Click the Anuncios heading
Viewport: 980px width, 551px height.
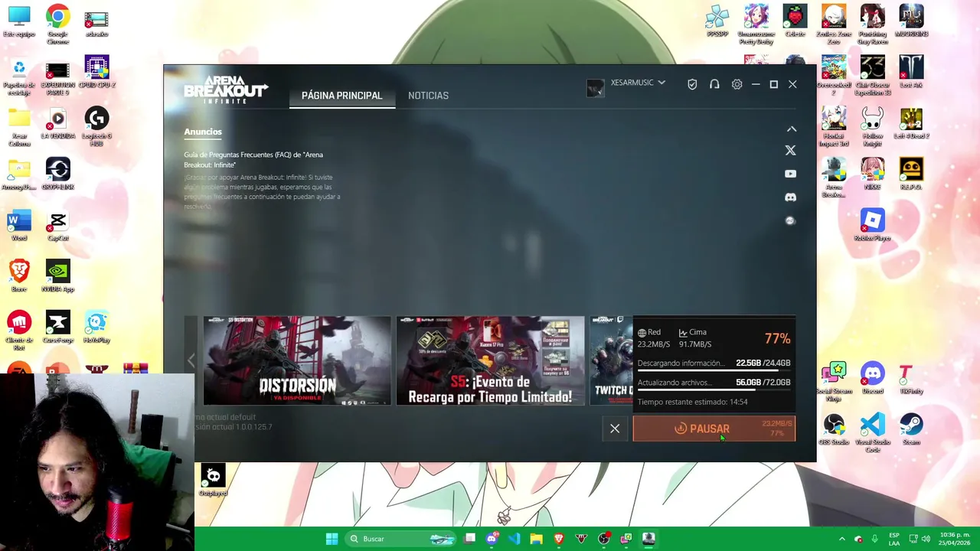[203, 132]
